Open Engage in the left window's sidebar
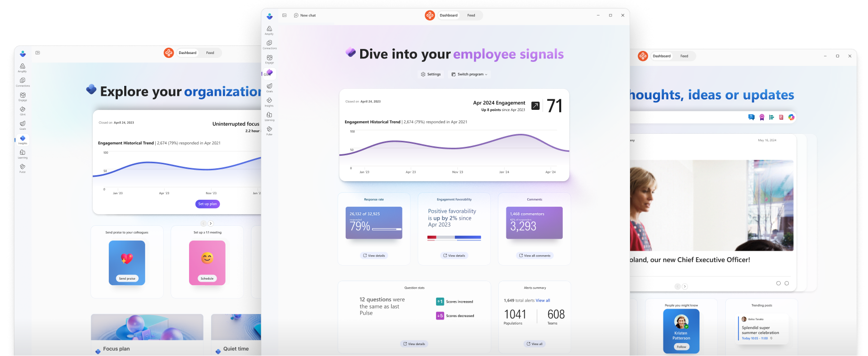Viewport: 868px width, 356px height. pyautogui.click(x=22, y=96)
